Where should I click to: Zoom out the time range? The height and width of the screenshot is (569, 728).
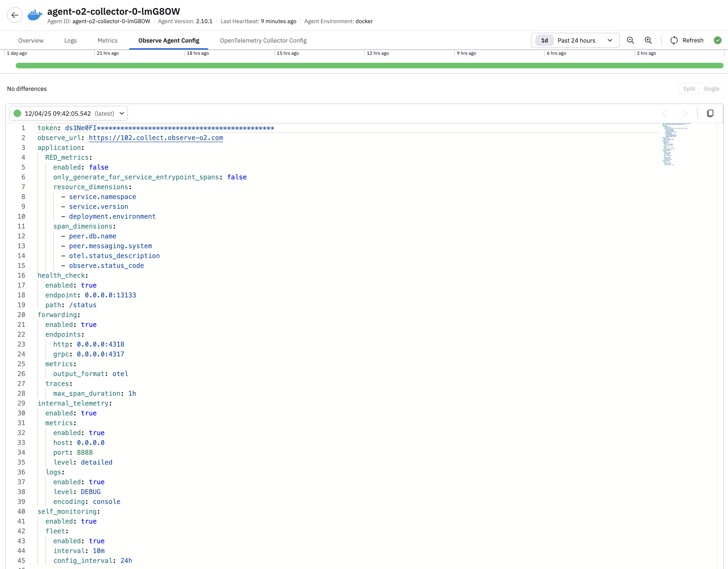tap(630, 40)
